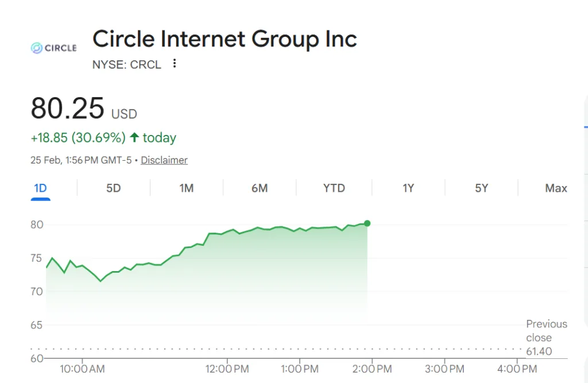Switch to the 1M tab

(x=186, y=188)
